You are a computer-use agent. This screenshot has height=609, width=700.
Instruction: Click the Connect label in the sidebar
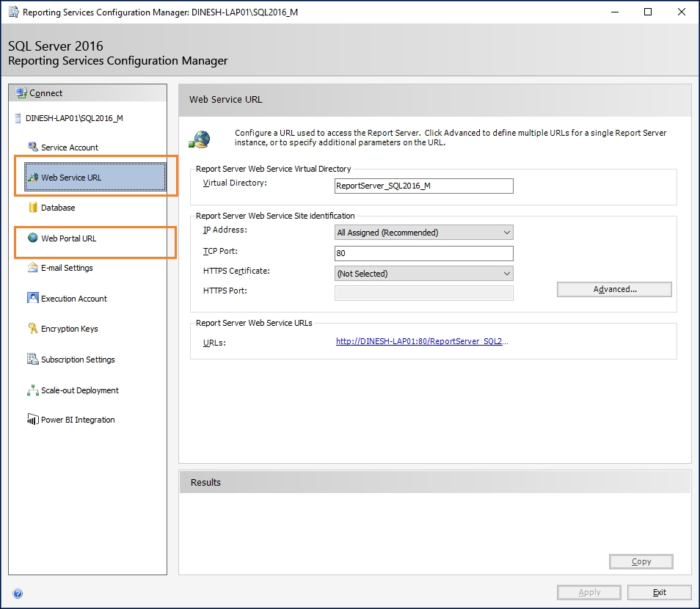[x=46, y=93]
